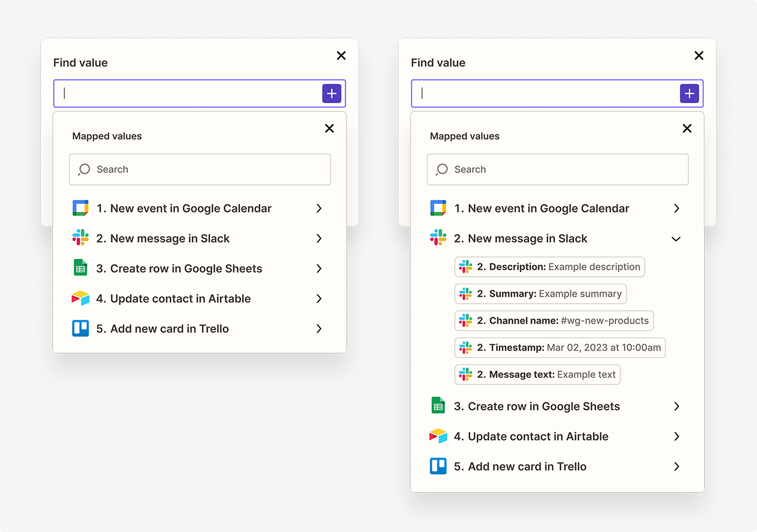Close Mapped values dropdown in left panel
The image size is (757, 532).
(329, 128)
